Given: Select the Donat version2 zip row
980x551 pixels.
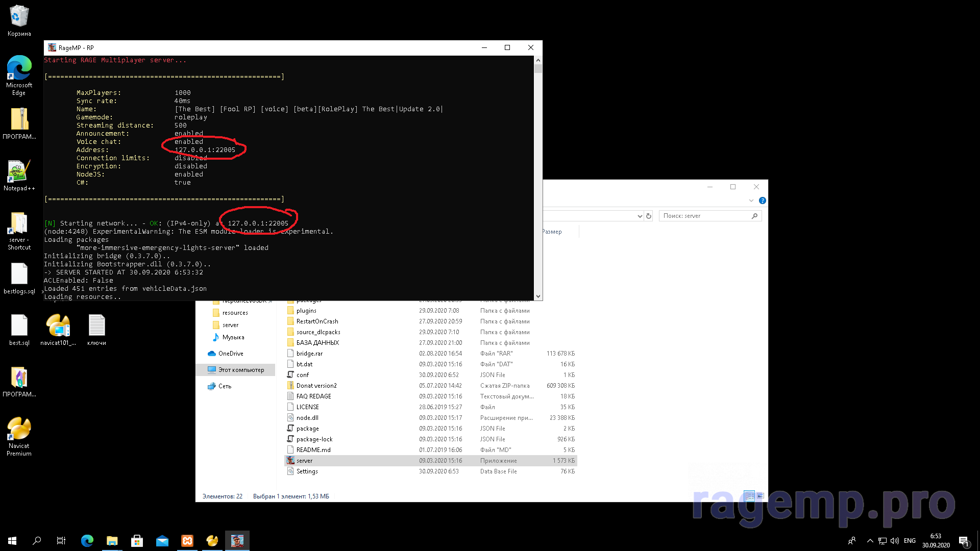Looking at the screenshot, I should click(x=431, y=386).
